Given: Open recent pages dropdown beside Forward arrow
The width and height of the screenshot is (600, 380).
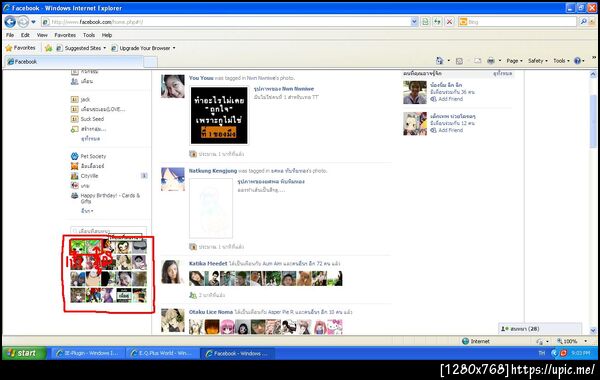Looking at the screenshot, I should tap(33, 22).
